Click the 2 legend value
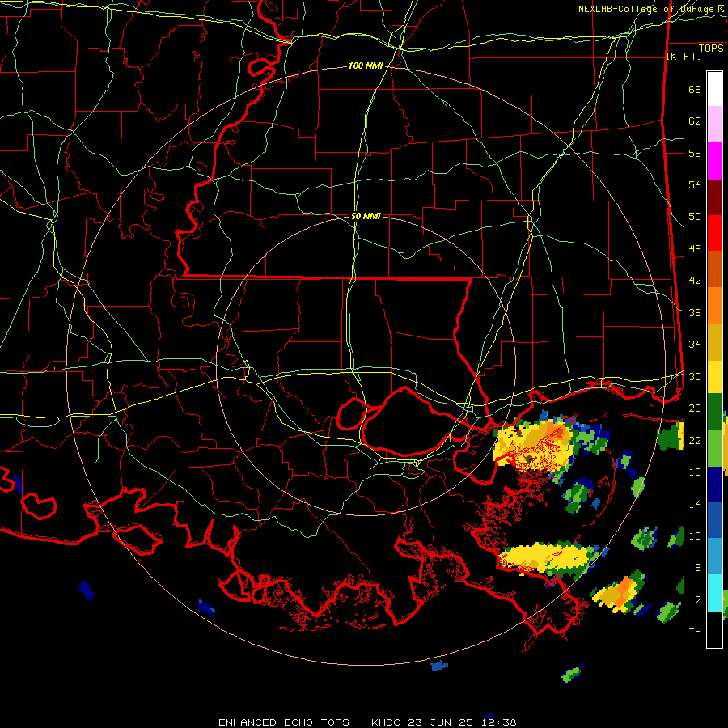The height and width of the screenshot is (728, 728). (697, 600)
